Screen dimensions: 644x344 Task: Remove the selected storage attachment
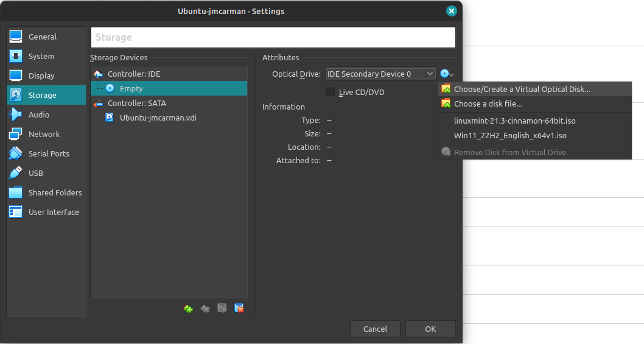point(239,308)
